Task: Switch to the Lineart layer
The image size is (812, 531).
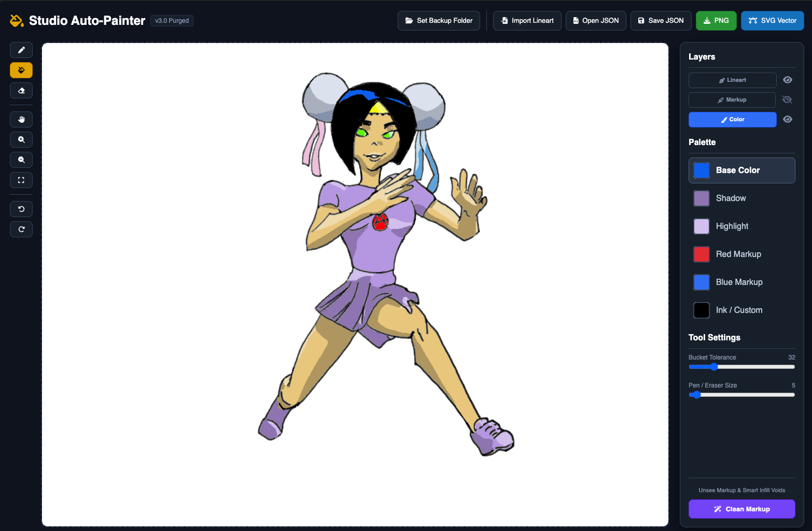Action: point(733,80)
